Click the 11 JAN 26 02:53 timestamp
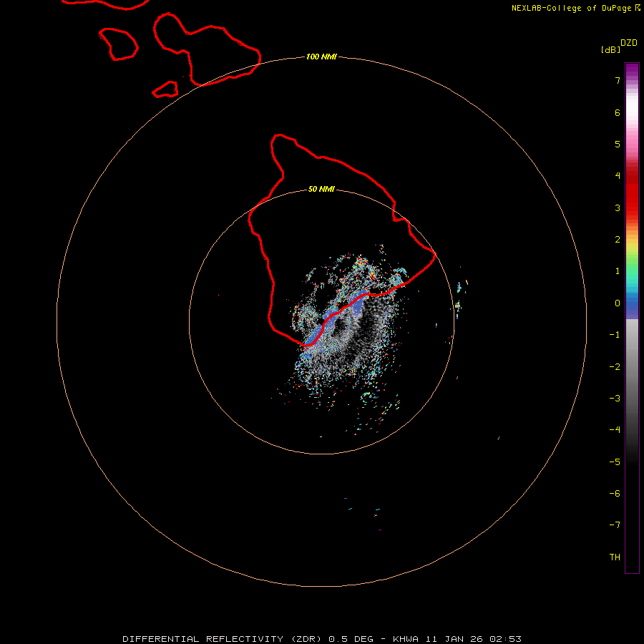 [x=474, y=639]
